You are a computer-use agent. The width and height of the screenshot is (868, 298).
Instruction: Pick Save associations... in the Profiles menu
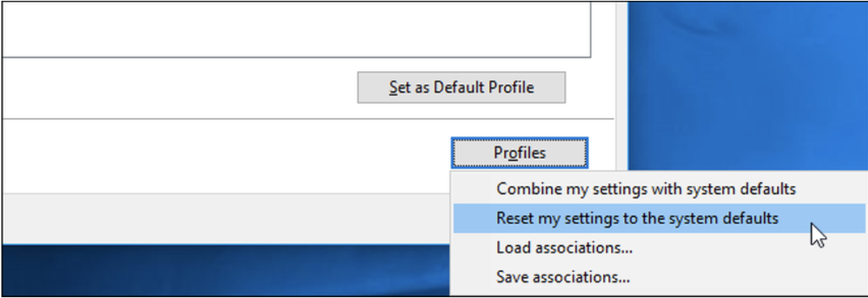click(563, 276)
